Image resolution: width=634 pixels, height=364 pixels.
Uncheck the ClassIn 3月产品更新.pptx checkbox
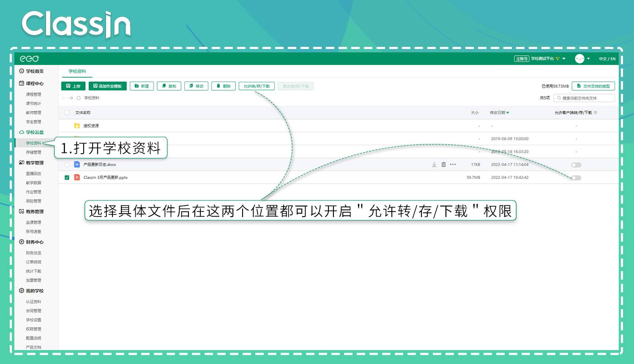click(67, 177)
